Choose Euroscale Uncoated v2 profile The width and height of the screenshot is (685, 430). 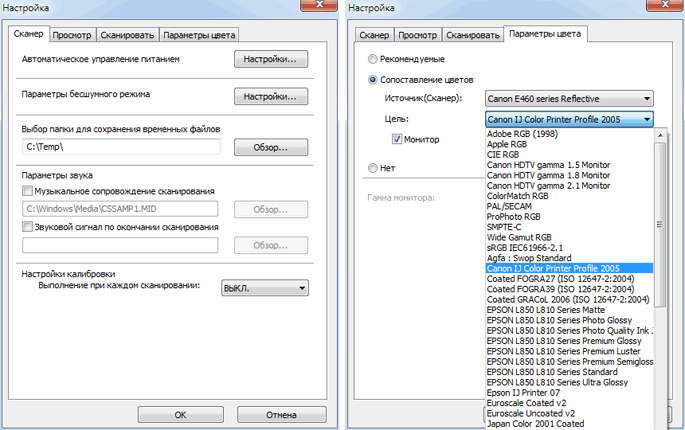(570, 413)
